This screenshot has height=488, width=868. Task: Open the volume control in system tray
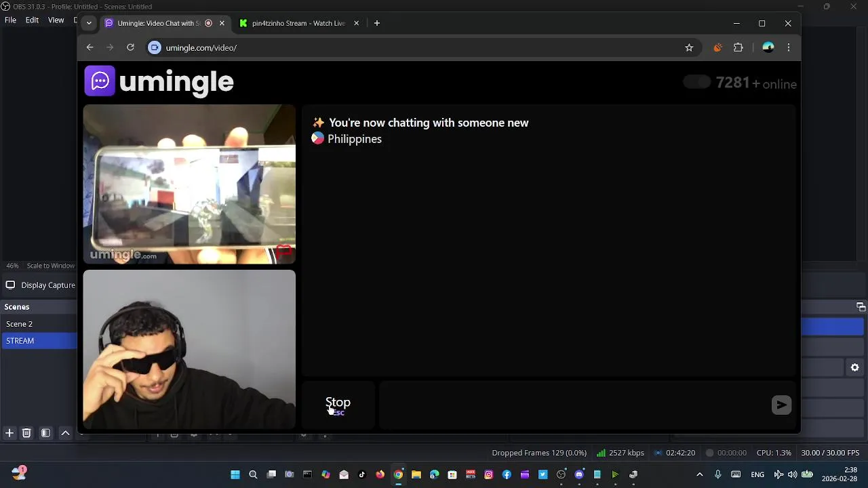792,474
